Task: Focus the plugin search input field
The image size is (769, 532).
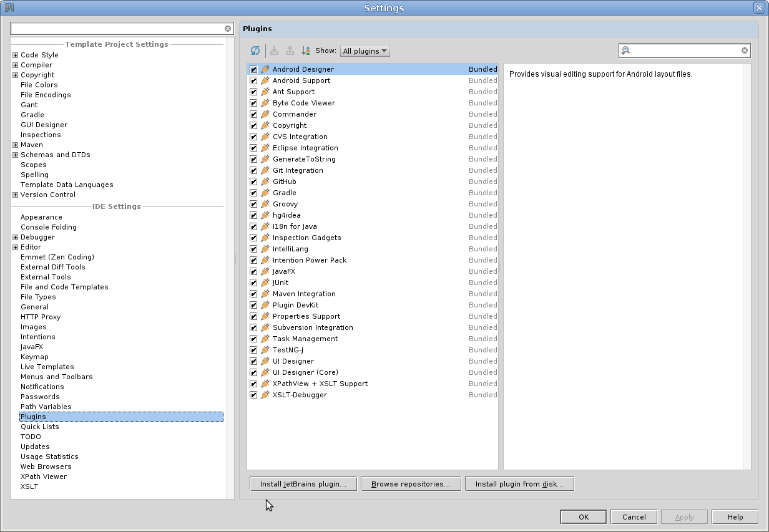Action: [685, 51]
